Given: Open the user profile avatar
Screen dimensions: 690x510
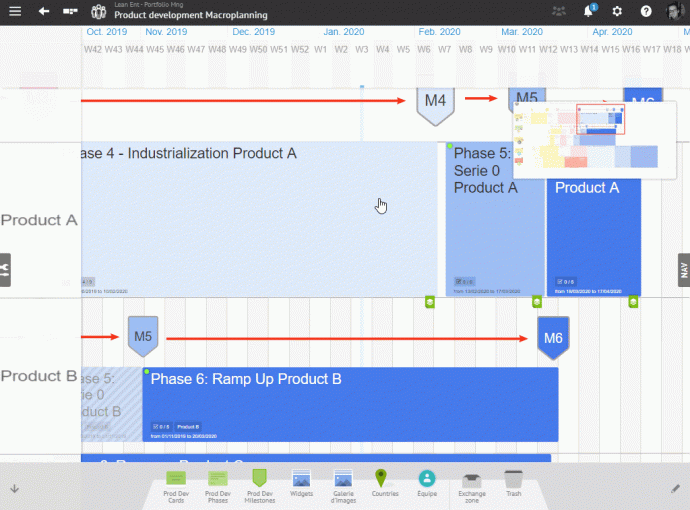Looking at the screenshot, I should [674, 11].
